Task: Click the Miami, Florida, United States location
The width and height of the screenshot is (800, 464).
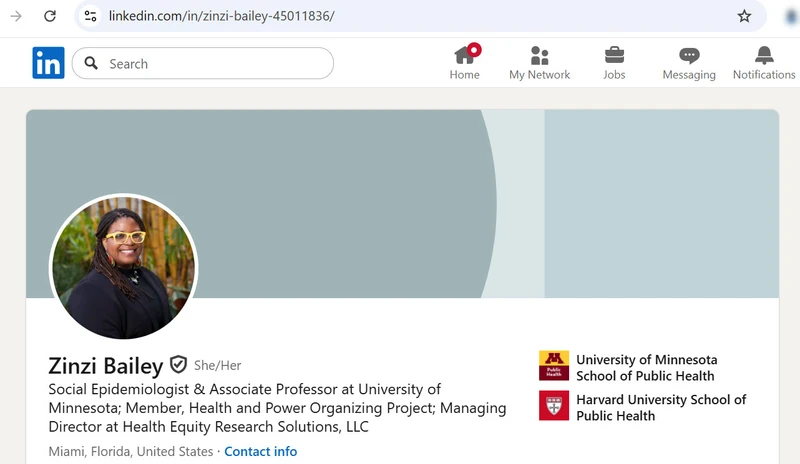Action: [131, 451]
